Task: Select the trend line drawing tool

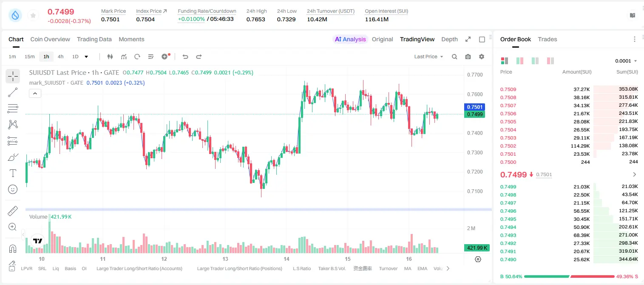Action: click(x=13, y=92)
